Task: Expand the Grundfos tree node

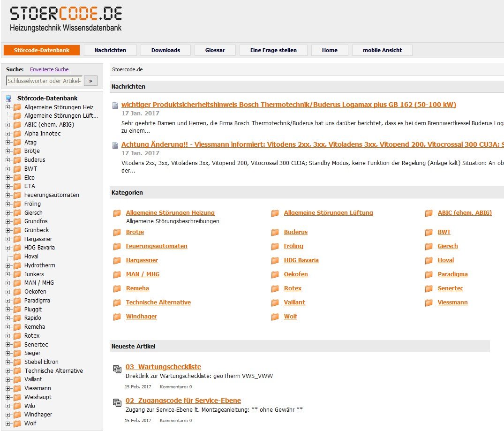Action: click(8, 221)
